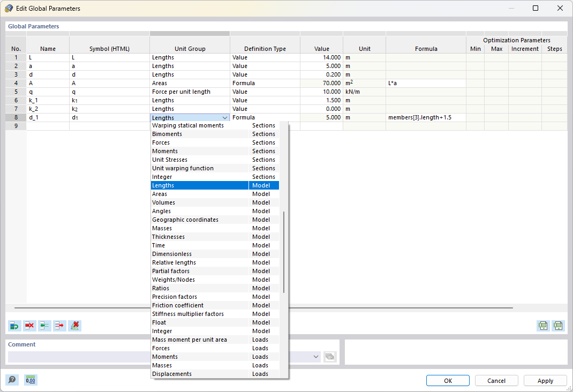The width and height of the screenshot is (573, 392).
Task: Collapse the Unit Group dropdown arrow in row 8
Action: [x=225, y=118]
